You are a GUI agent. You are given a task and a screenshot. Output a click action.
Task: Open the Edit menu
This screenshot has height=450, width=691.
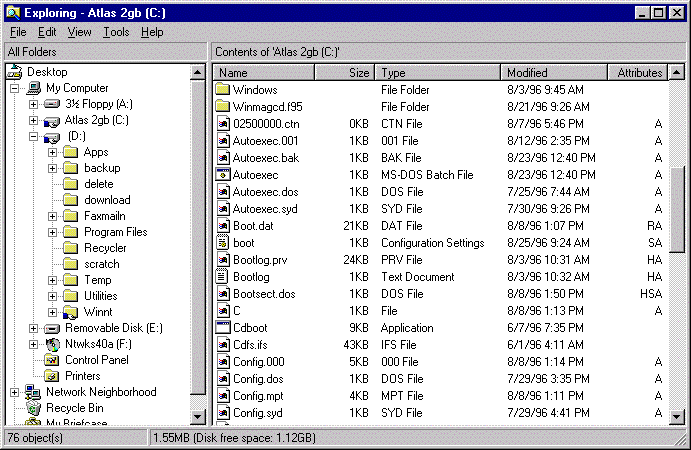(47, 32)
